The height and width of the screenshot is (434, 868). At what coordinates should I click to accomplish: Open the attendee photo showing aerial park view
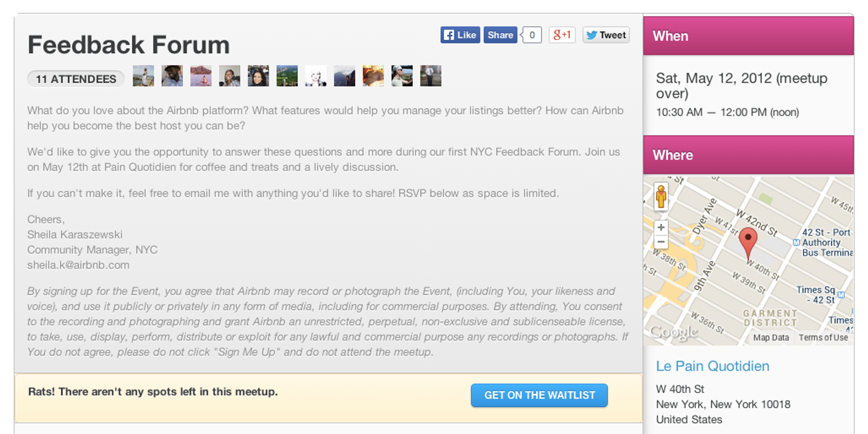pos(287,76)
